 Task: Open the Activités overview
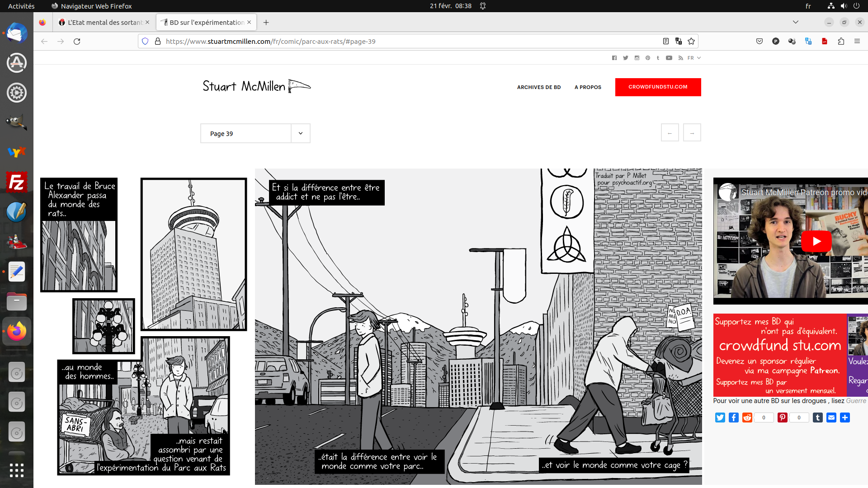pos(21,6)
